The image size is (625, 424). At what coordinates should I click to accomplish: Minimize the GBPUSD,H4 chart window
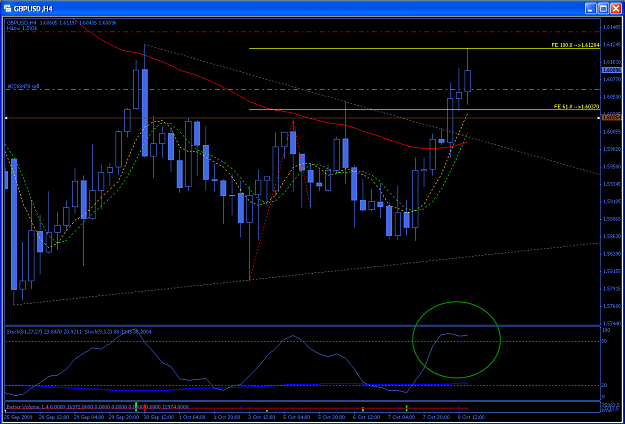pos(591,8)
